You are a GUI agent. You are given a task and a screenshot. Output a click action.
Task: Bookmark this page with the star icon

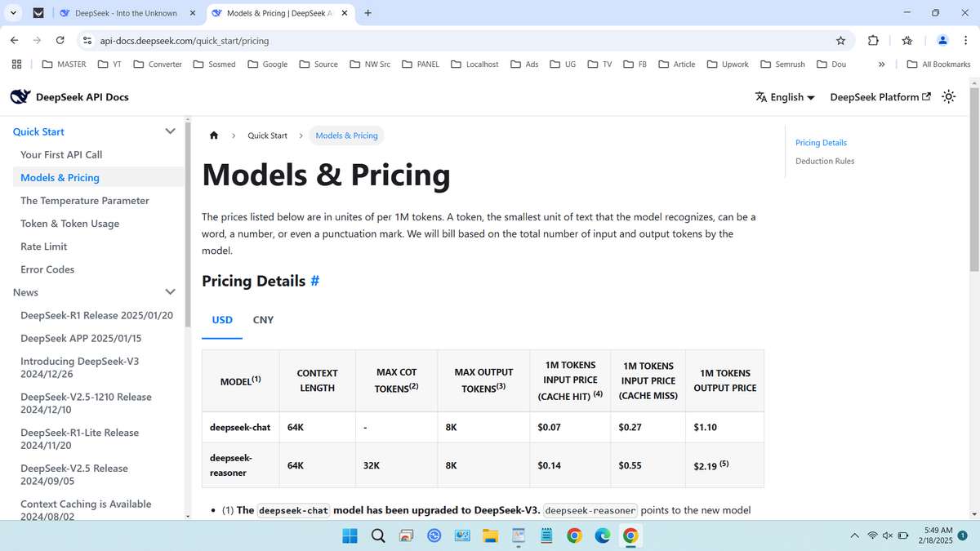point(840,39)
